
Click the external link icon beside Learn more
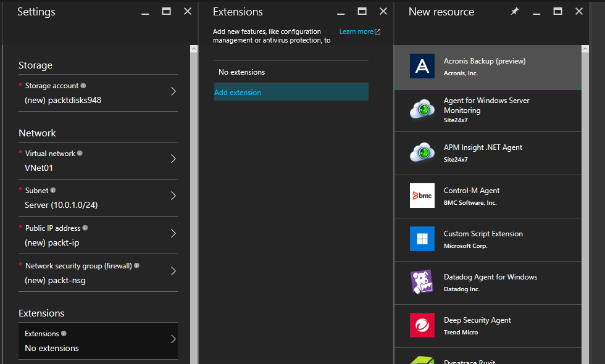(378, 31)
